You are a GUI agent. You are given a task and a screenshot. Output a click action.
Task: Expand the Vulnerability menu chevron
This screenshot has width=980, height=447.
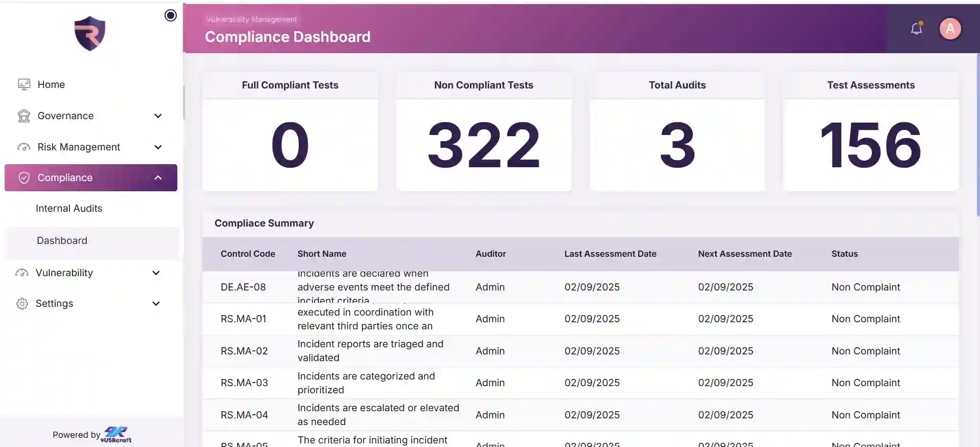(156, 273)
